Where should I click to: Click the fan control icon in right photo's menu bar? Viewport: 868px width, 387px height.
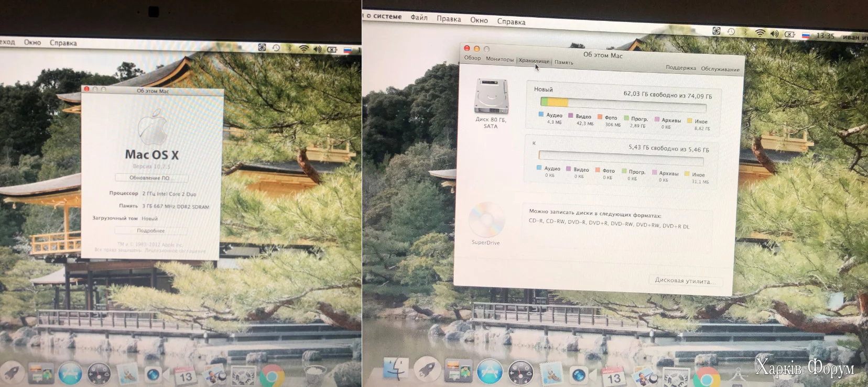[716, 31]
